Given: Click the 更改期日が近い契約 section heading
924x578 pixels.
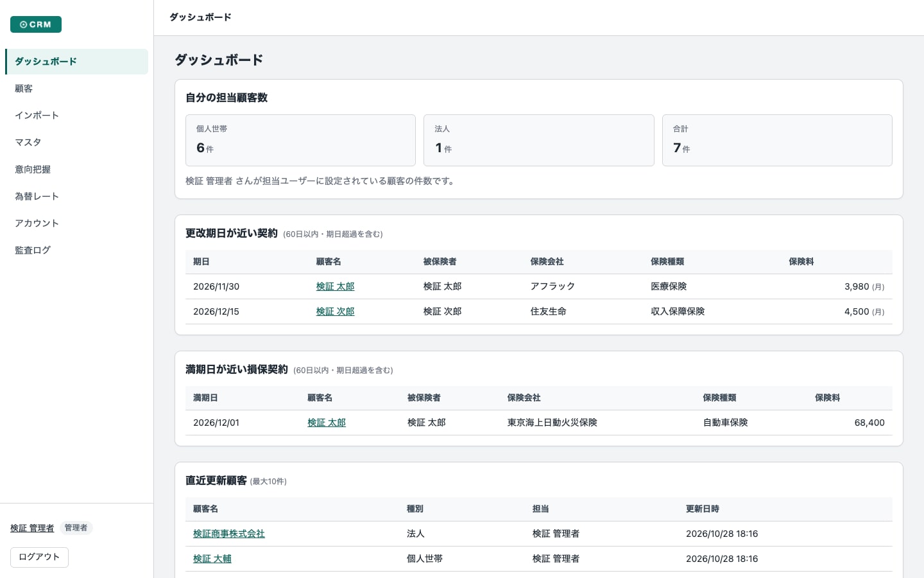Looking at the screenshot, I should (232, 233).
